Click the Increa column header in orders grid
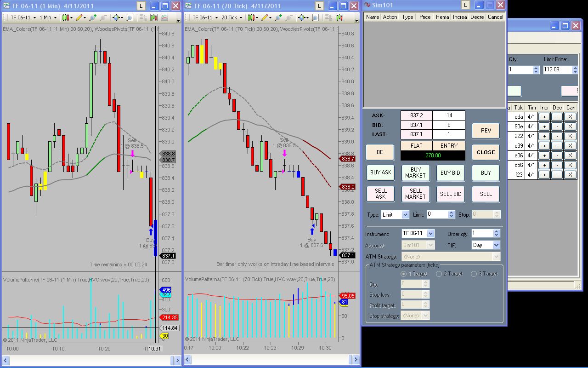 pyautogui.click(x=460, y=17)
